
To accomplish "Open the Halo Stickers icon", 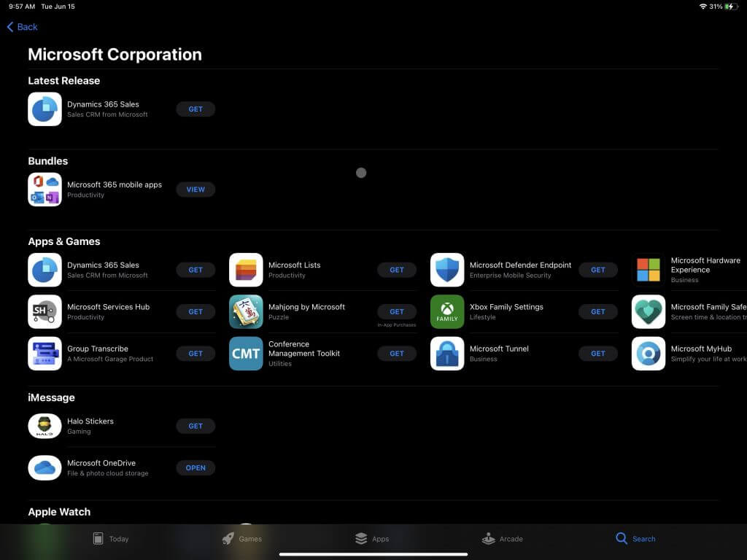I will click(x=44, y=426).
